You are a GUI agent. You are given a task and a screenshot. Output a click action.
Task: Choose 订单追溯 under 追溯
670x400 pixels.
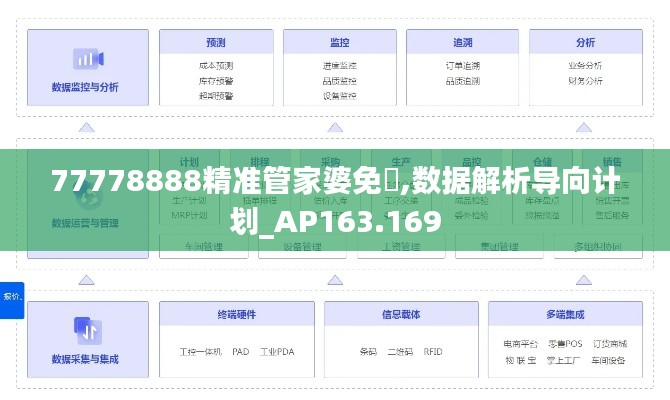click(x=462, y=66)
